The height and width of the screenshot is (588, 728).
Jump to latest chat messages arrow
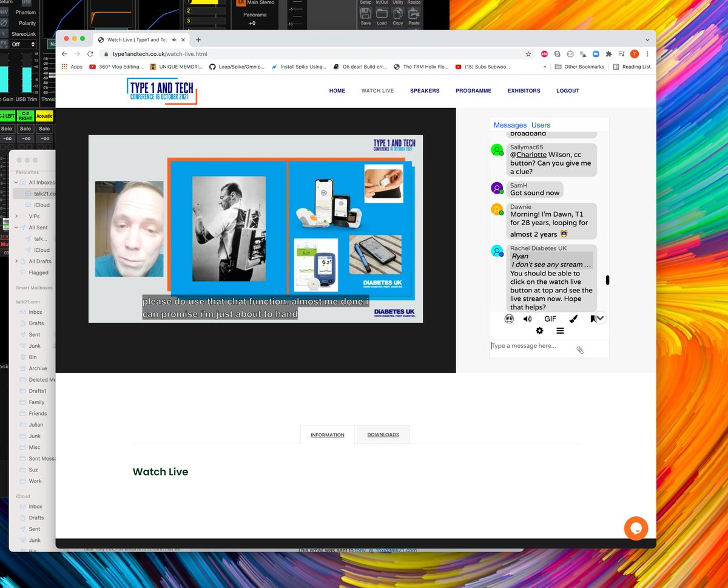(601, 318)
